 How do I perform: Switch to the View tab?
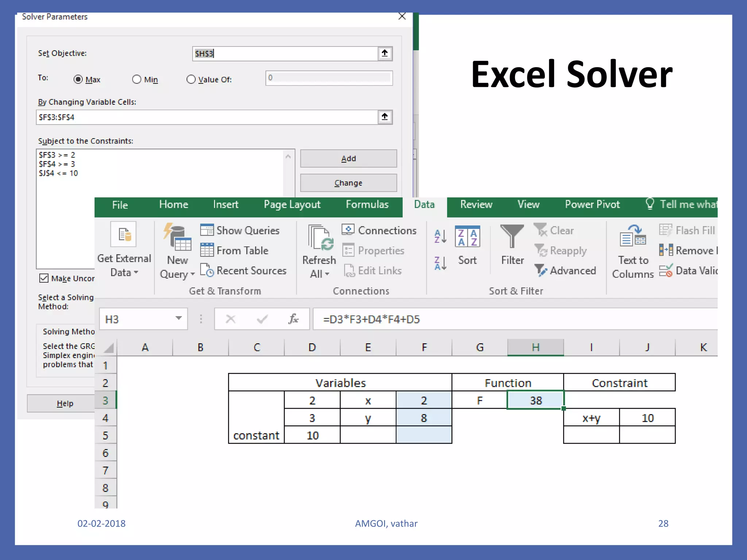(529, 205)
